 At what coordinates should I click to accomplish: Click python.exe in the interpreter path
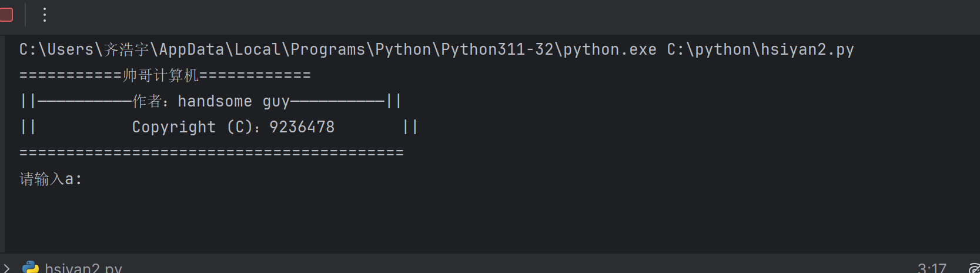610,49
